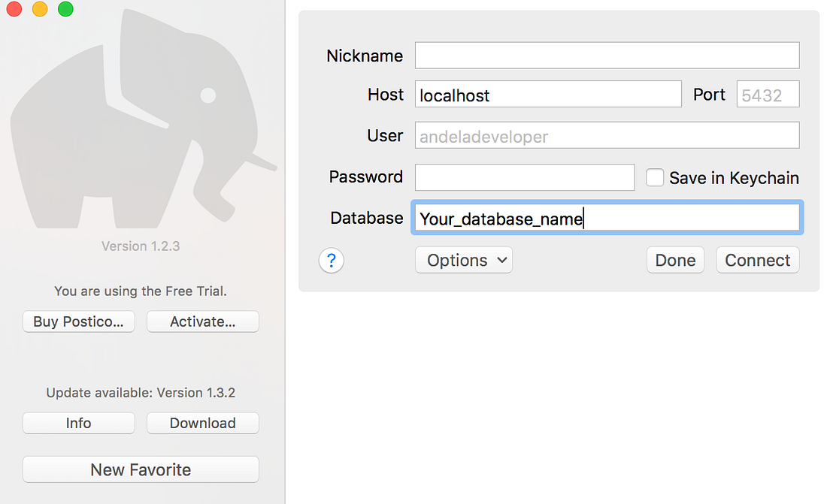This screenshot has width=830, height=504.
Task: Create a New Favorite connection
Action: [x=141, y=469]
